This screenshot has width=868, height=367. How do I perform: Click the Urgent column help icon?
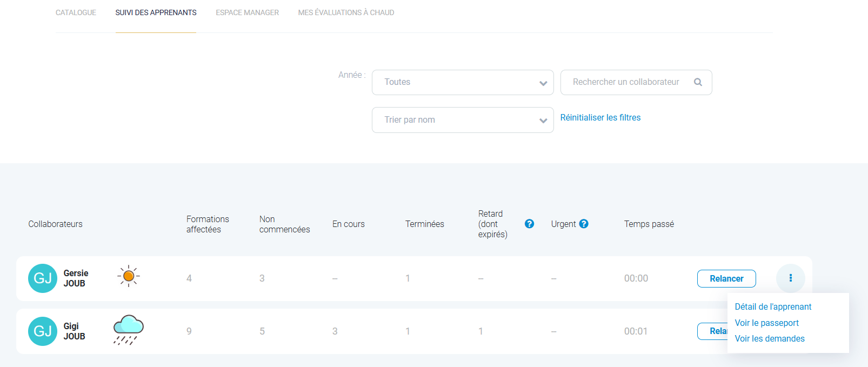point(584,224)
